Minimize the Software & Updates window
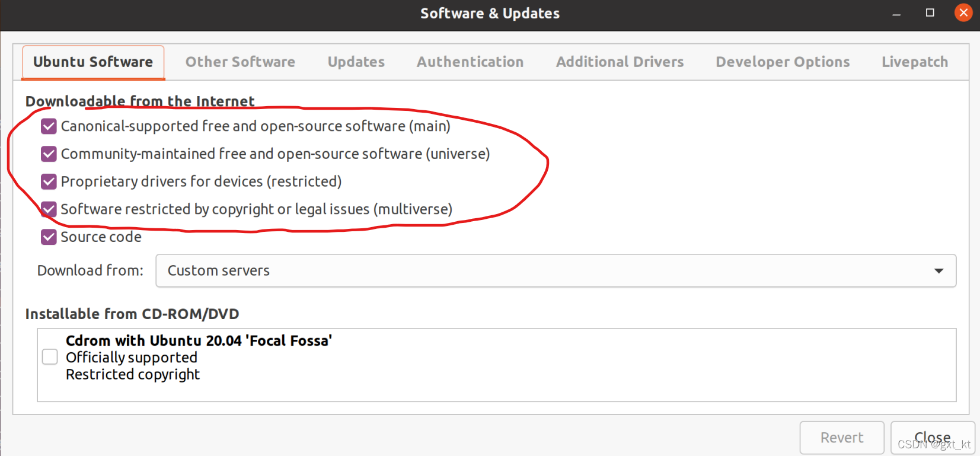Screen dimensions: 980x456 coord(896,13)
